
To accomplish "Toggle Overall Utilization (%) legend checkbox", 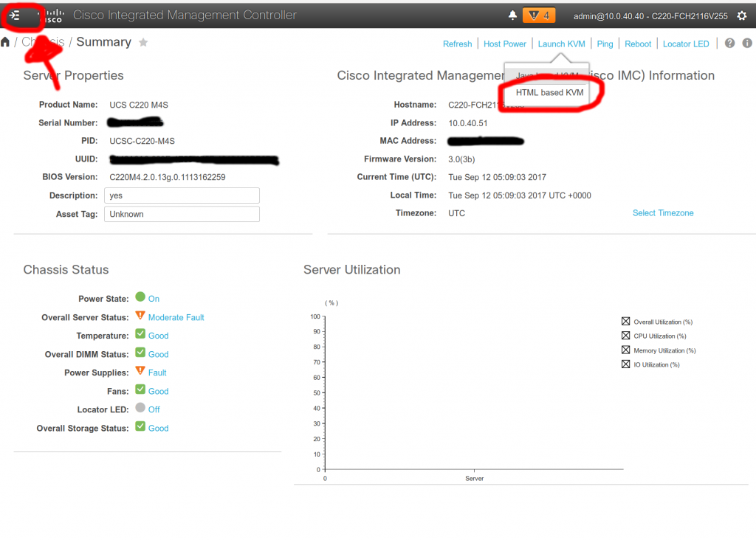I will click(x=626, y=322).
